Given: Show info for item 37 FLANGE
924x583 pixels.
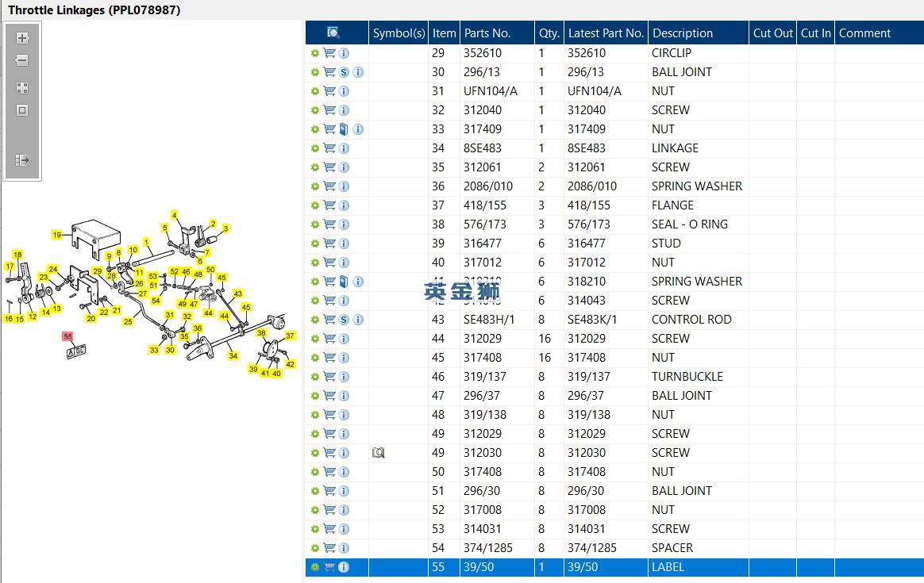Looking at the screenshot, I should pos(345,205).
